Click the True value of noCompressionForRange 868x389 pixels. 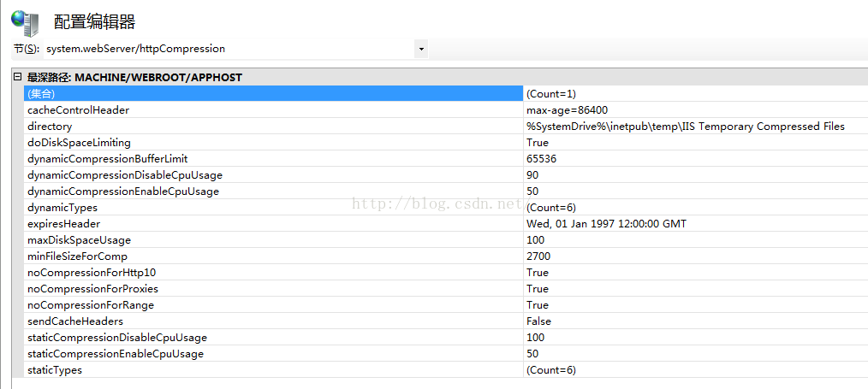click(538, 305)
